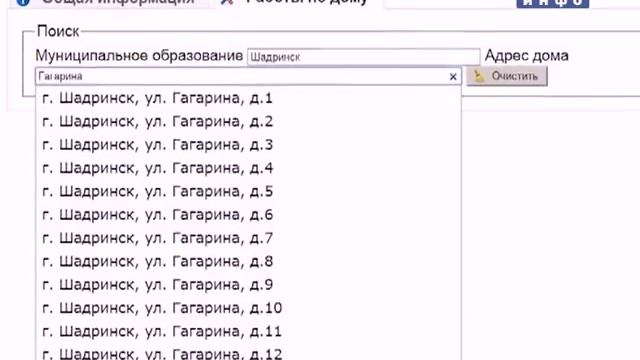The image size is (640, 360).
Task: Pick suggestion ул. Гагарина, д.7
Action: 248,238
